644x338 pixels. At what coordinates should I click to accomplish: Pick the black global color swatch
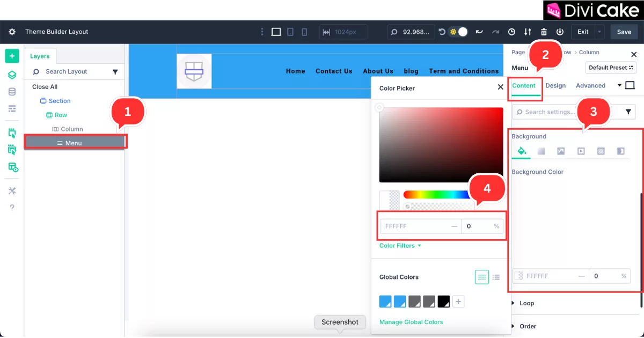pyautogui.click(x=443, y=302)
